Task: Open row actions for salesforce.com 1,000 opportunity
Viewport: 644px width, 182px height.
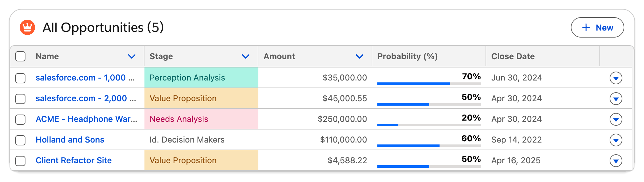Action: tap(616, 78)
